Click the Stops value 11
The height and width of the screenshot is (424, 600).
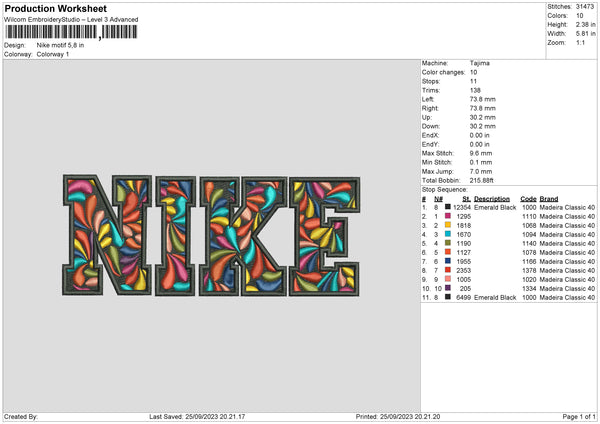click(473, 81)
